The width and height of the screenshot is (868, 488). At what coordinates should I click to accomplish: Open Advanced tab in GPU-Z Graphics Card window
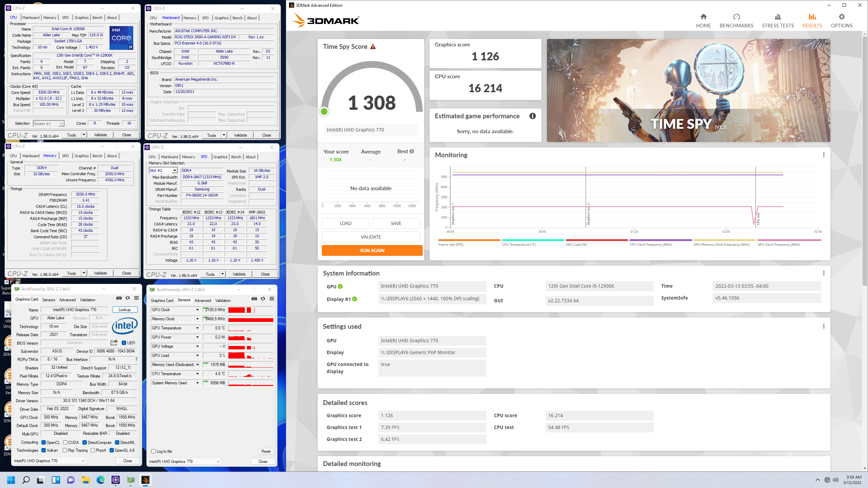coord(67,300)
